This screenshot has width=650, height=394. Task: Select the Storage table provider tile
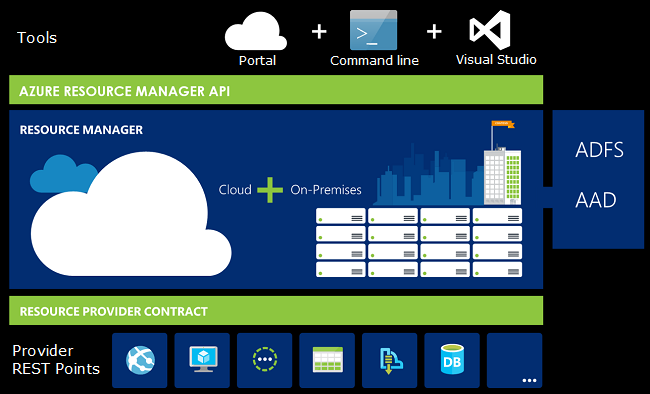[327, 360]
